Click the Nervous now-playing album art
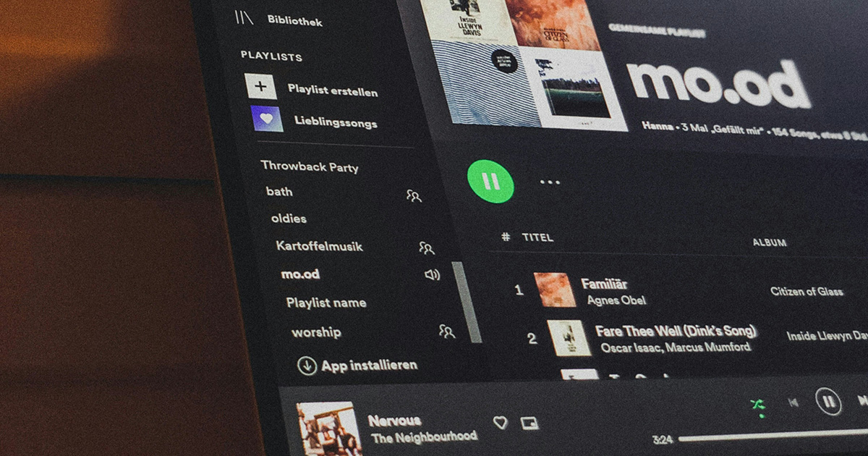 click(x=329, y=428)
